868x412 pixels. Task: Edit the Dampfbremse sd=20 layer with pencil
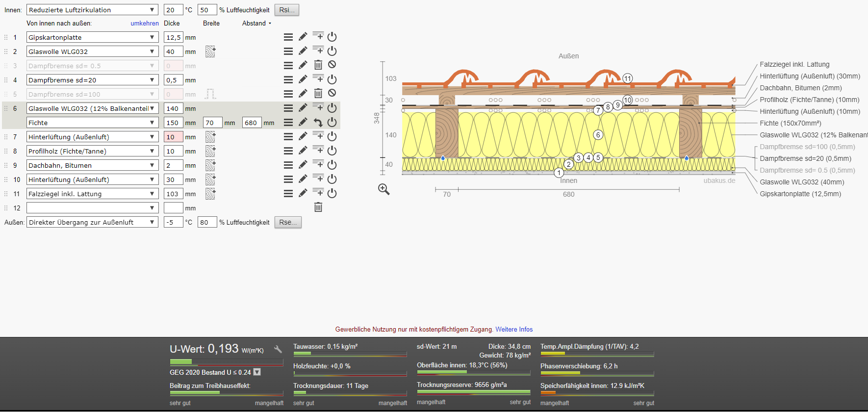click(x=303, y=79)
